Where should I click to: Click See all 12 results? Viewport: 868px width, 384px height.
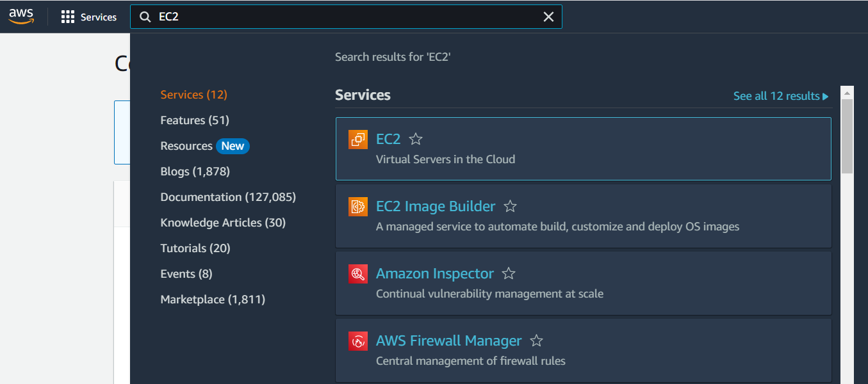tap(781, 96)
